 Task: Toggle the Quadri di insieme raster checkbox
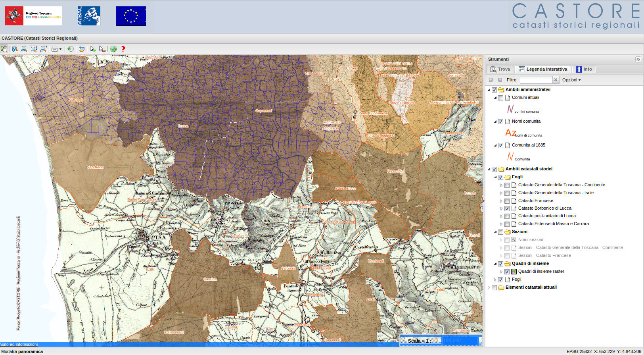507,272
